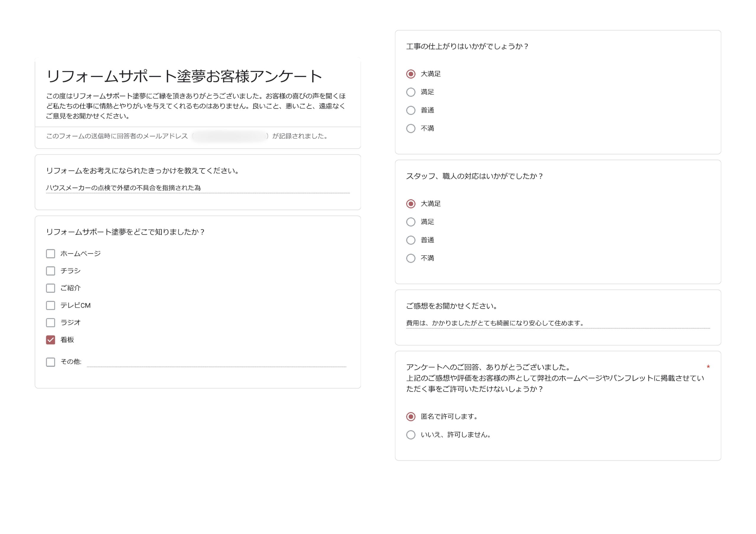Viewport: 756px width, 534px height.
Task: Select 満足 for 工事の仕上がり question
Action: click(x=410, y=92)
